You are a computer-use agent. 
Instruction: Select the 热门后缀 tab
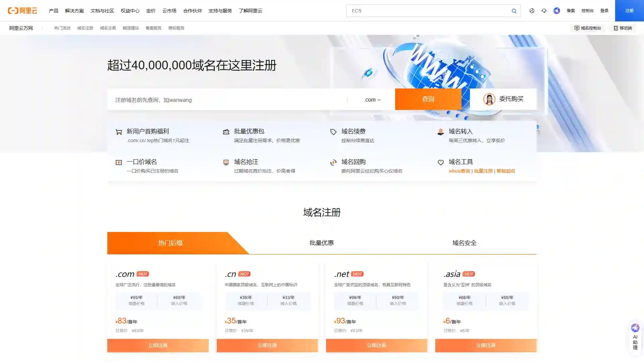pos(170,243)
